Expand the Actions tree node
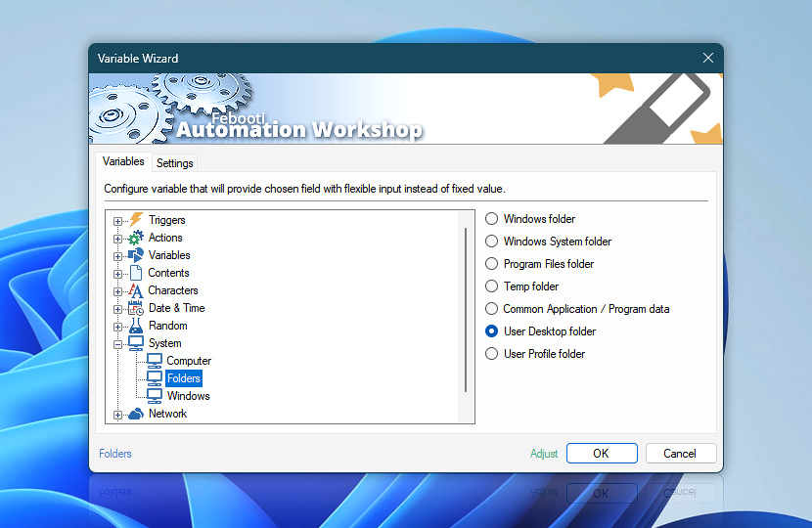Image resolution: width=812 pixels, height=528 pixels. 117,240
